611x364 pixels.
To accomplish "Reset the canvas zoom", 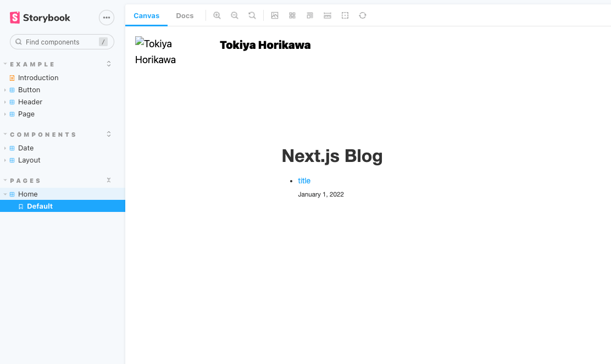I will tap(252, 15).
